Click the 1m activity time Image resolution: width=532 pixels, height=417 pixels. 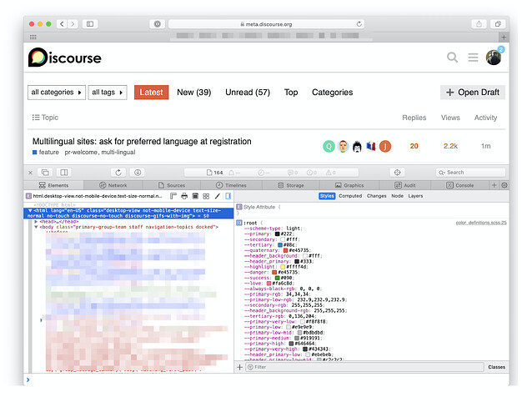coord(485,146)
